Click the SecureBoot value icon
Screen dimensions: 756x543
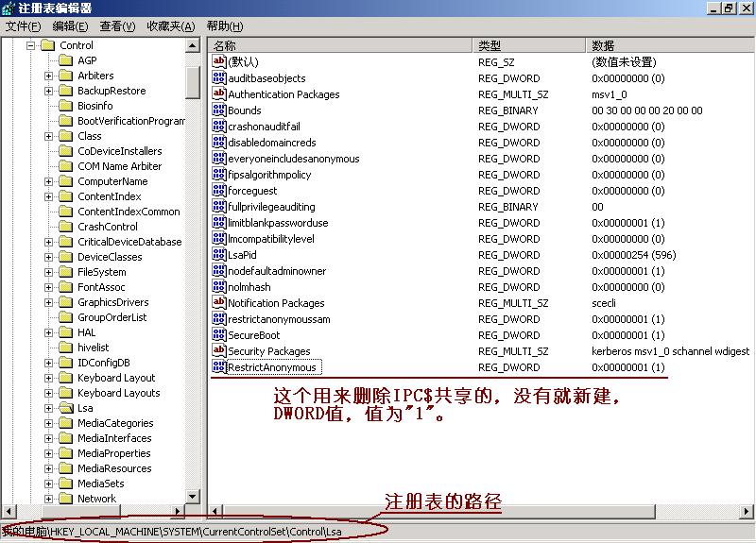219,334
